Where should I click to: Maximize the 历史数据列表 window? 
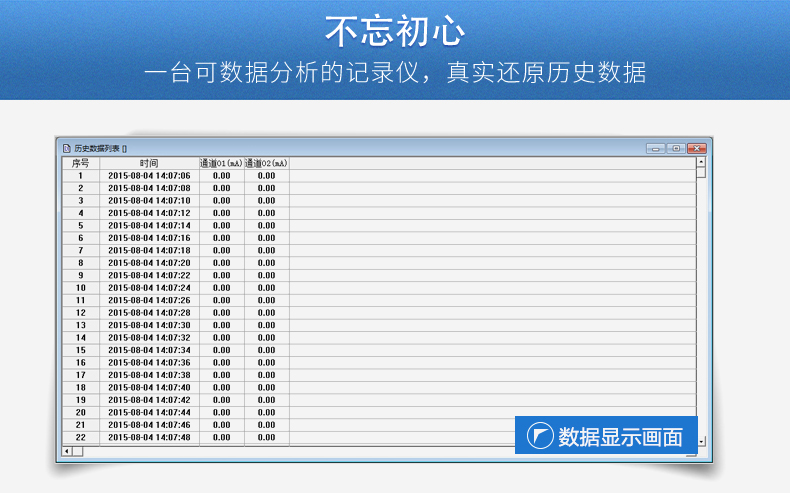(676, 148)
